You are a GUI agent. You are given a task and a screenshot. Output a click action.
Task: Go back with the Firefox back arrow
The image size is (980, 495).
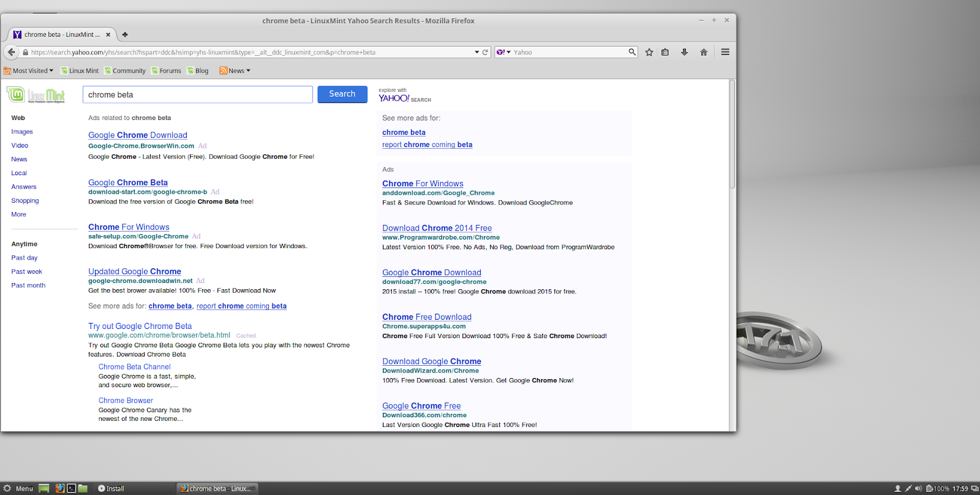(11, 52)
